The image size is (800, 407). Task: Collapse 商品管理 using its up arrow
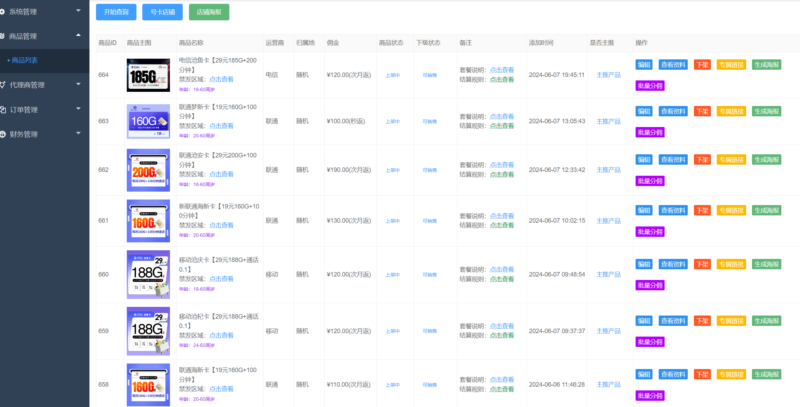click(x=78, y=35)
